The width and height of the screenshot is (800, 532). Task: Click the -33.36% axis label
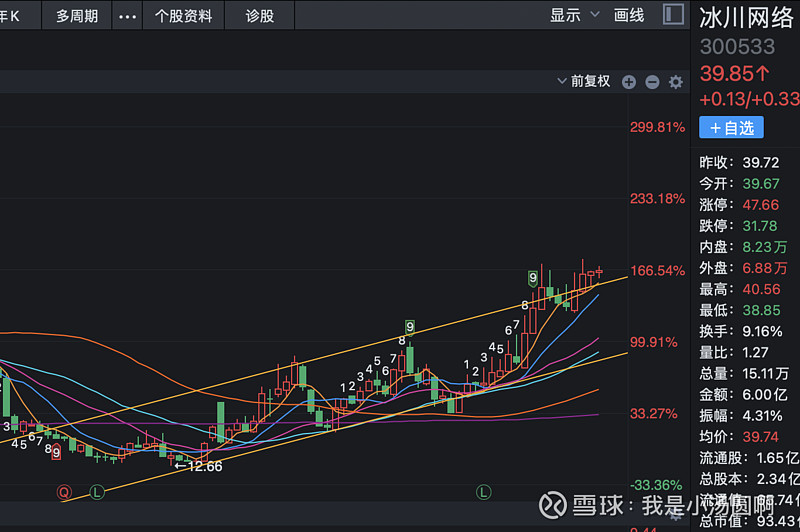(656, 485)
